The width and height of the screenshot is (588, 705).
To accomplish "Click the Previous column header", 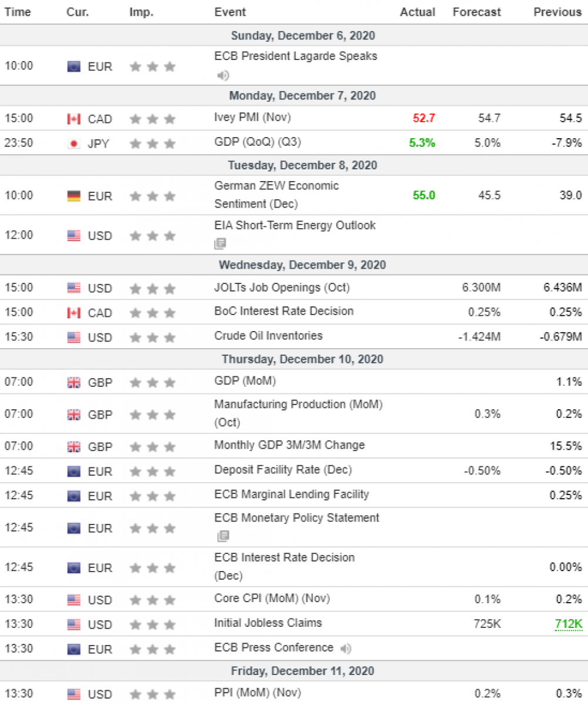I will click(x=557, y=12).
